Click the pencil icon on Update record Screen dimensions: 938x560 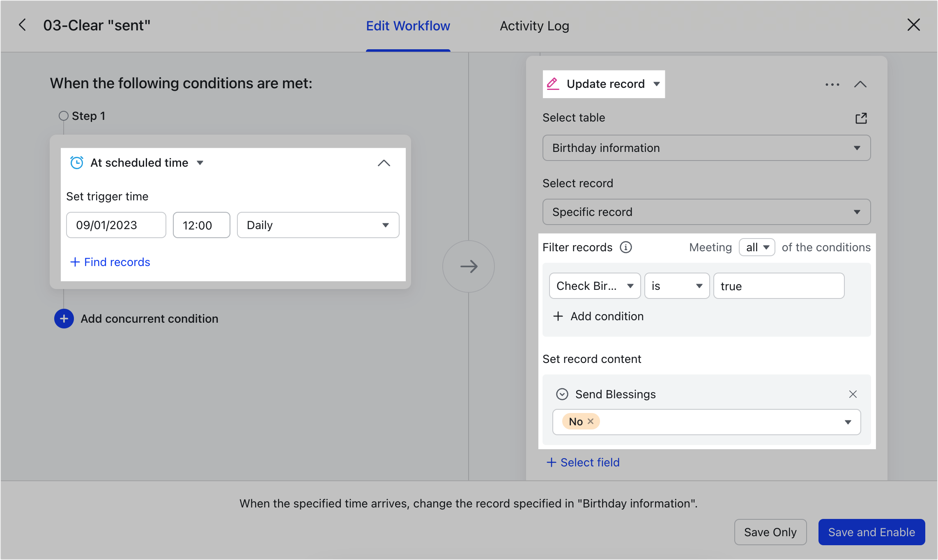[554, 84]
